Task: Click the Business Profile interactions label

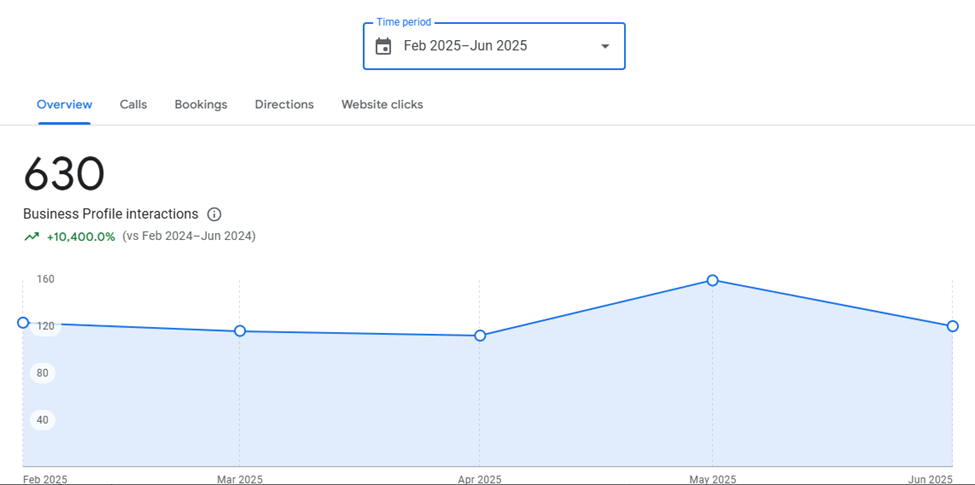Action: tap(110, 214)
